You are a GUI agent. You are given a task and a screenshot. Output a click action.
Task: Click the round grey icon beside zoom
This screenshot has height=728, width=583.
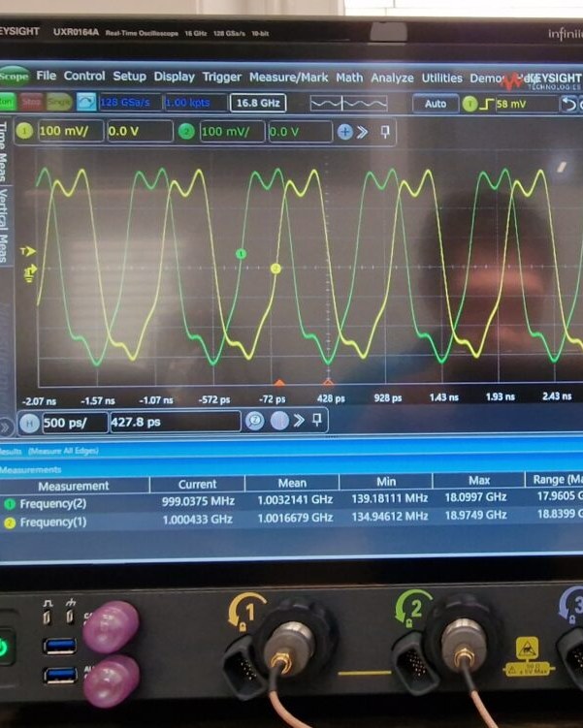(279, 421)
